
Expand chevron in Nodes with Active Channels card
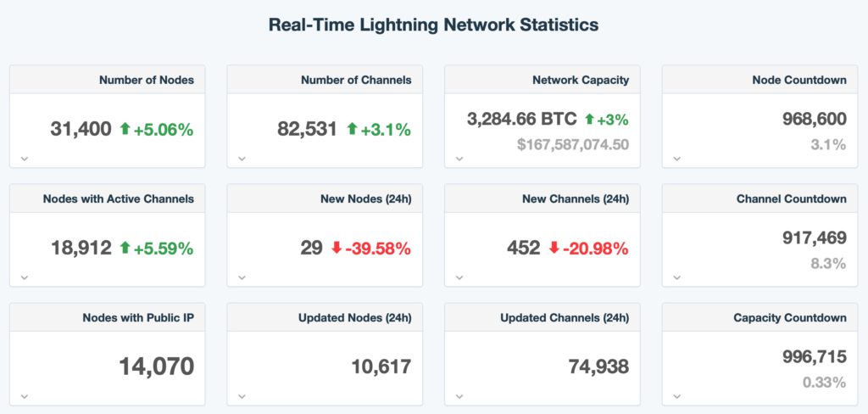coord(25,277)
